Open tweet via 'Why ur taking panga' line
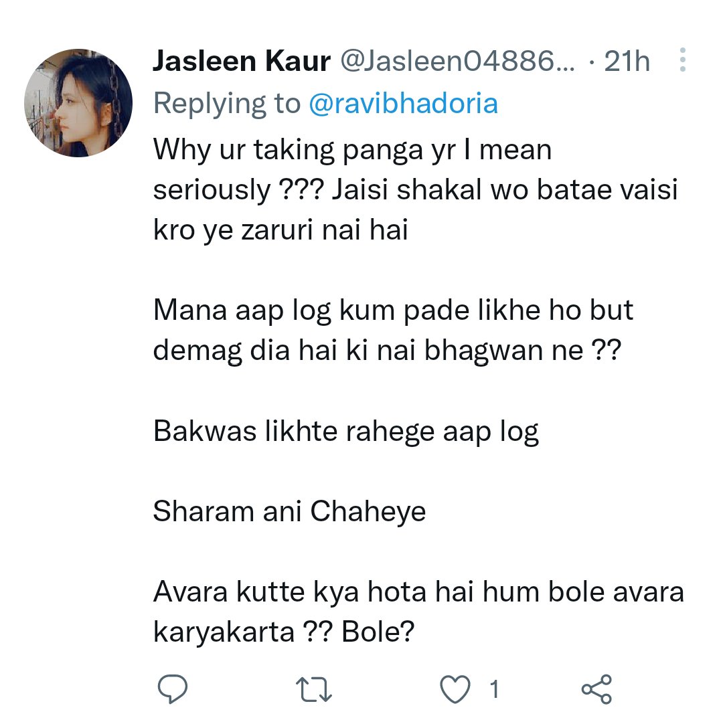 pyautogui.click(x=351, y=150)
